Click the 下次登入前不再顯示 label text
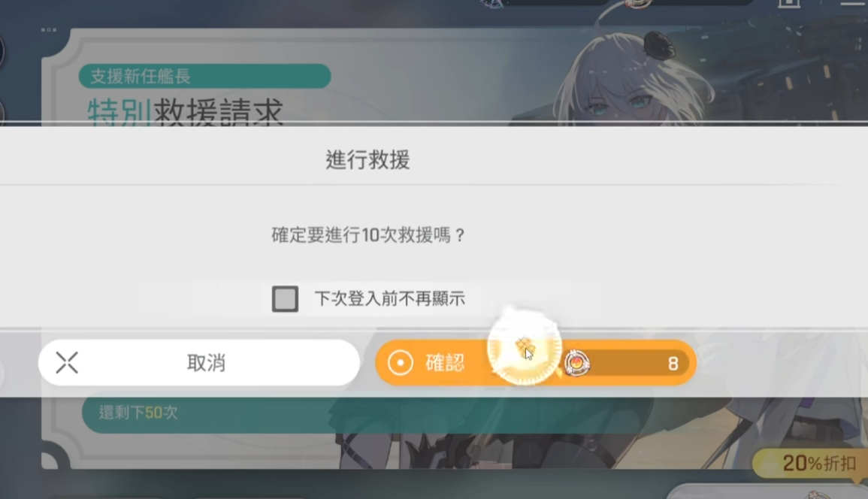This screenshot has width=868, height=499. click(x=390, y=299)
